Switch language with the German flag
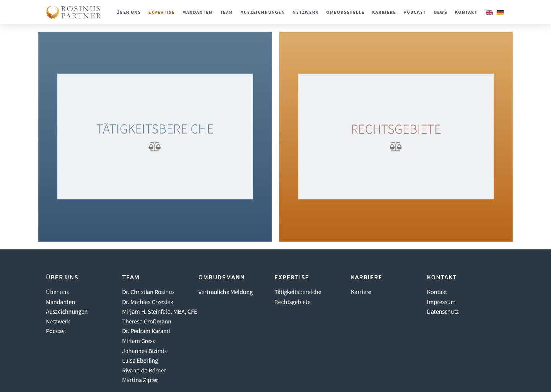The height and width of the screenshot is (392, 551). point(500,12)
